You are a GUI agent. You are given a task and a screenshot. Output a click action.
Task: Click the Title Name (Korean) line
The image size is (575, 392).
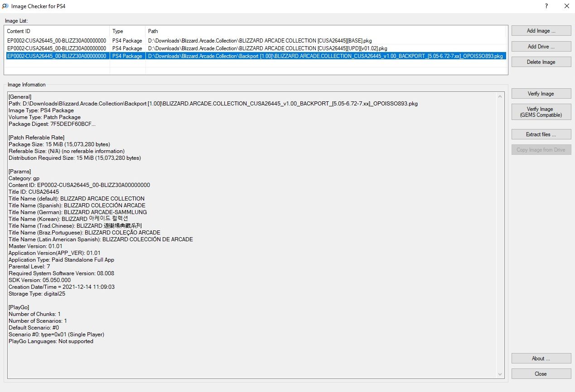pos(68,219)
